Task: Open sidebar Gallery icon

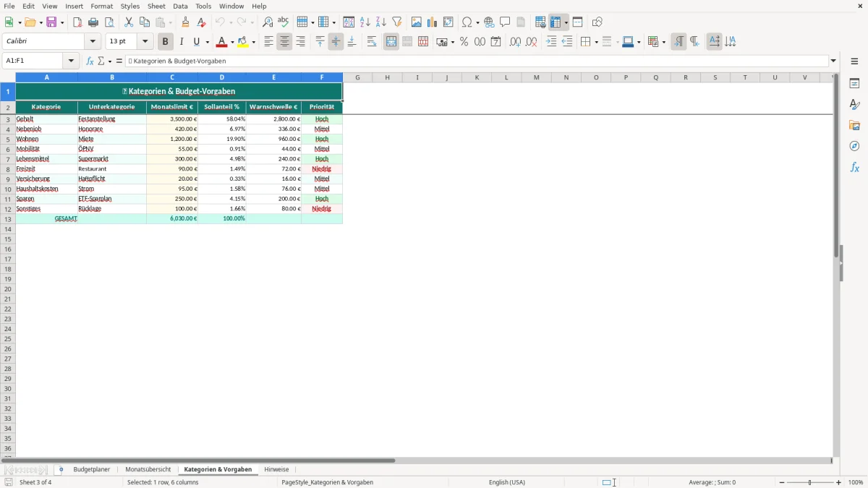Action: (854, 125)
